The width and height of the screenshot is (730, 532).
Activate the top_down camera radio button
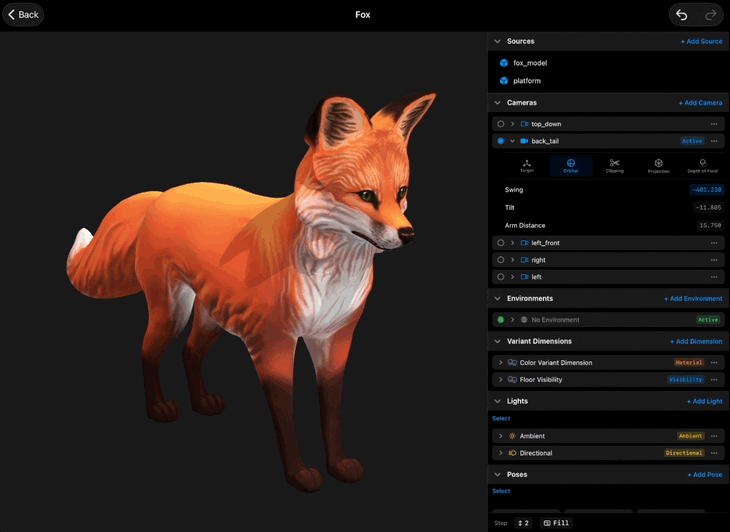click(x=500, y=124)
